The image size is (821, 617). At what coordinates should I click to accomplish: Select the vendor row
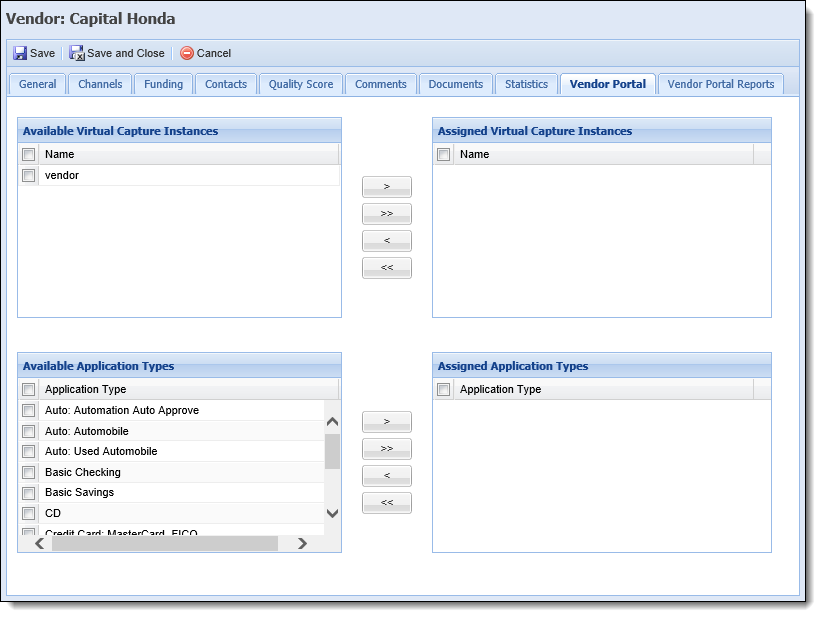179,175
